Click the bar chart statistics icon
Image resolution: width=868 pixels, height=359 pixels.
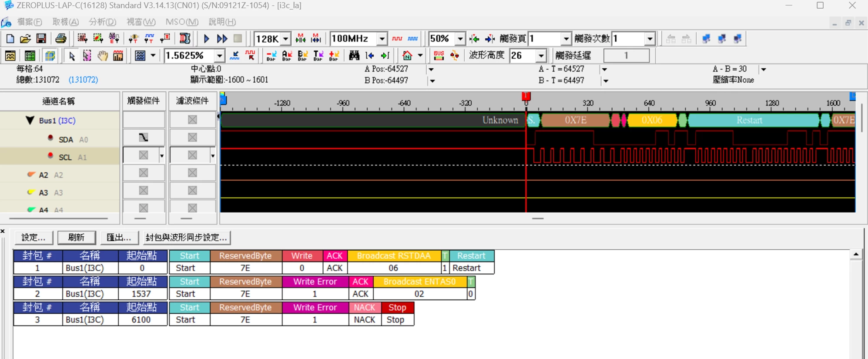coord(118,56)
